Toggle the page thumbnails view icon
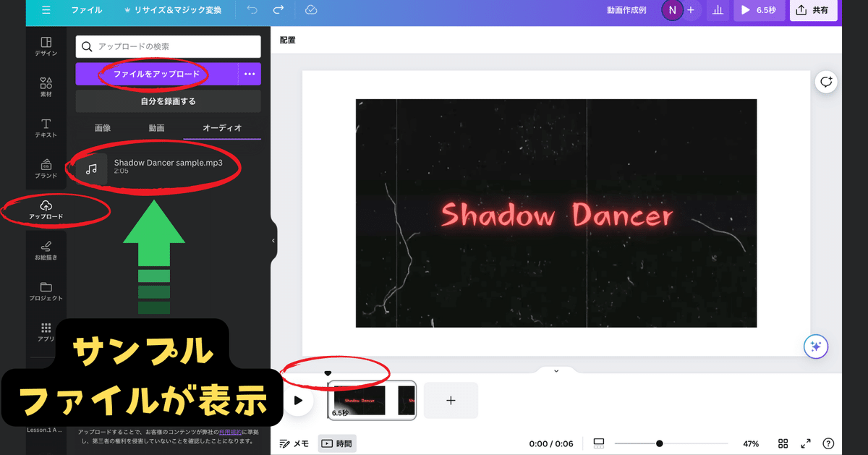This screenshot has height=455, width=868. (598, 443)
